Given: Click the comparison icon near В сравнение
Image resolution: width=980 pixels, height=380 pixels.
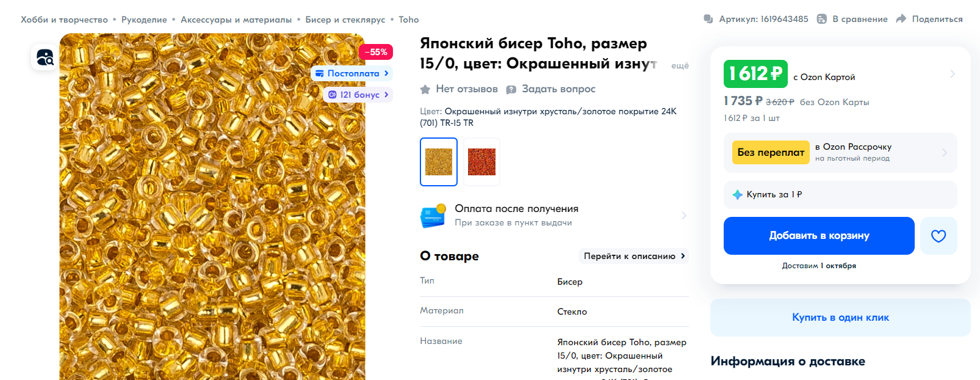Looking at the screenshot, I should [822, 19].
